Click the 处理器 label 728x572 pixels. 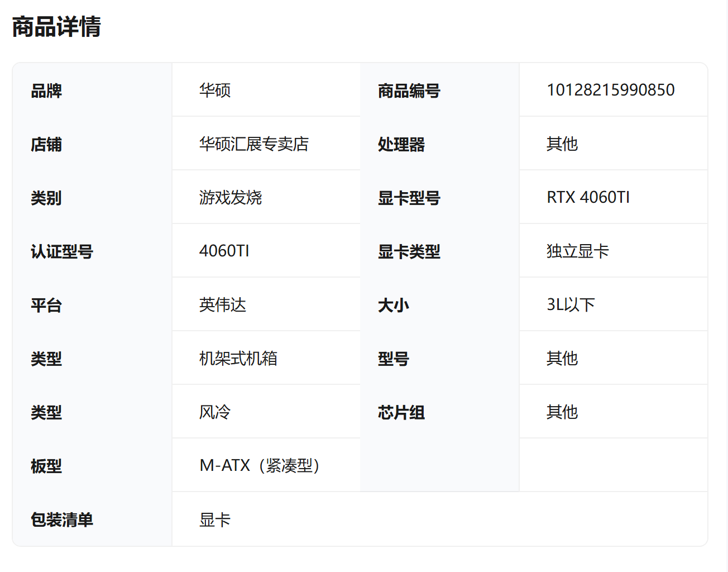(x=401, y=144)
